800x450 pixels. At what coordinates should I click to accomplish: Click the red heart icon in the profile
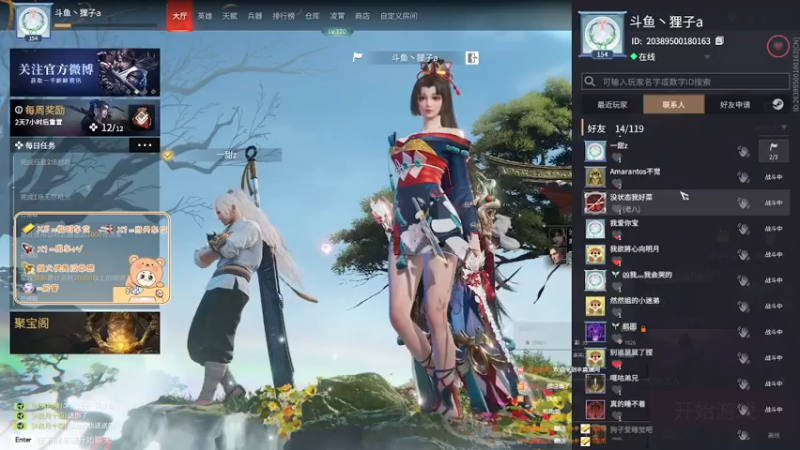778,46
